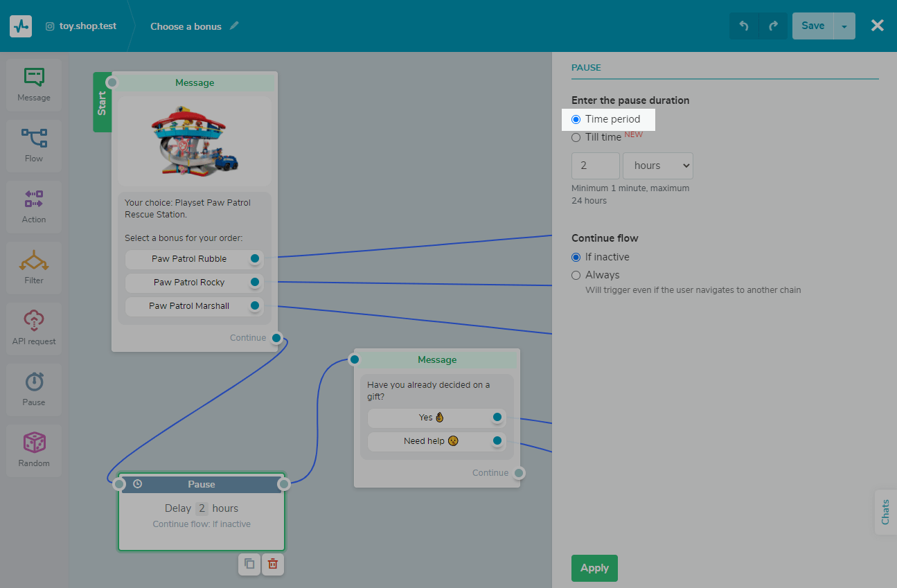Select the Action block tool
This screenshot has width=897, height=588.
[34, 207]
